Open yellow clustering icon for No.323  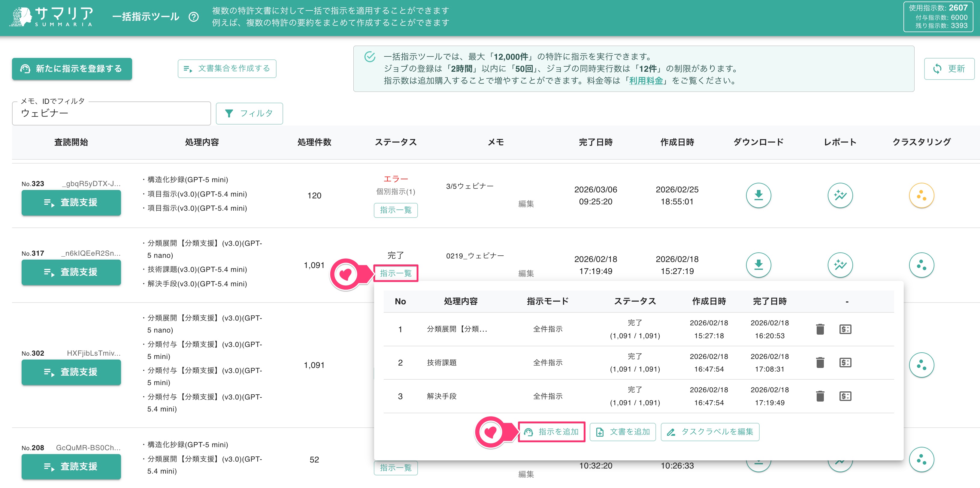[x=921, y=195]
